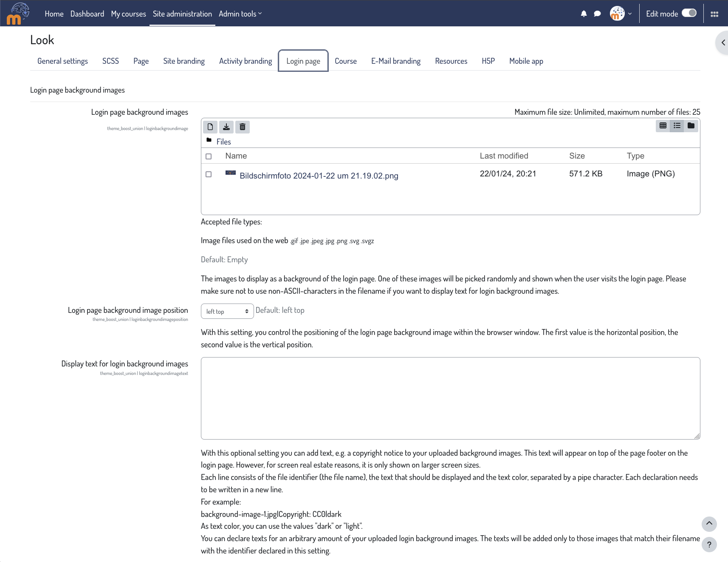
Task: Click the Bildschirmfoto PNG thumbnail
Action: click(231, 173)
